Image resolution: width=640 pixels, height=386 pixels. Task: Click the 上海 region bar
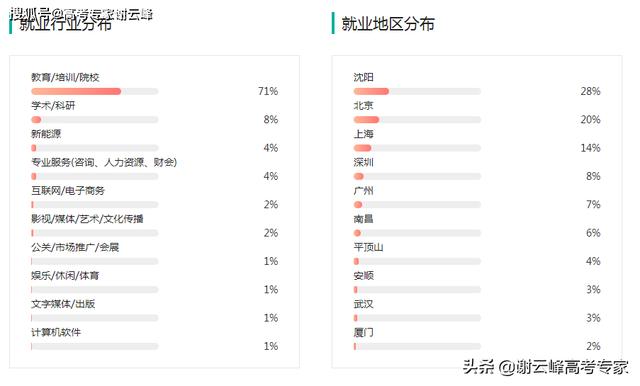417,148
